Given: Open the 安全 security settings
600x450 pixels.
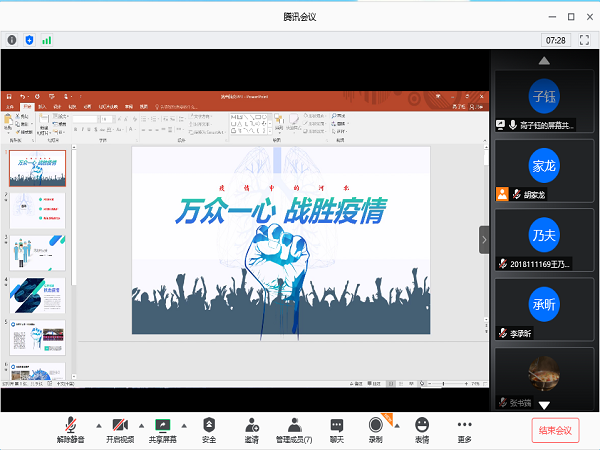Looking at the screenshot, I should click(209, 430).
